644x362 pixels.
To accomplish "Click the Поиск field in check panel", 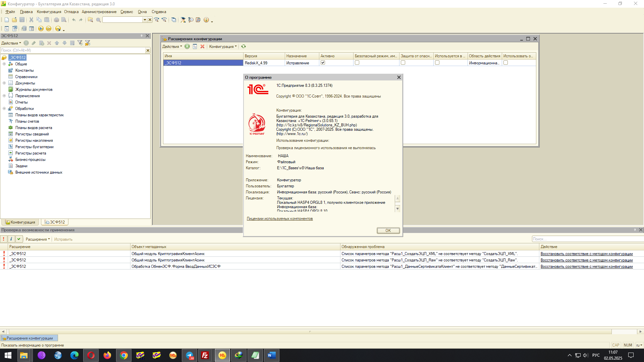I will tap(588, 239).
